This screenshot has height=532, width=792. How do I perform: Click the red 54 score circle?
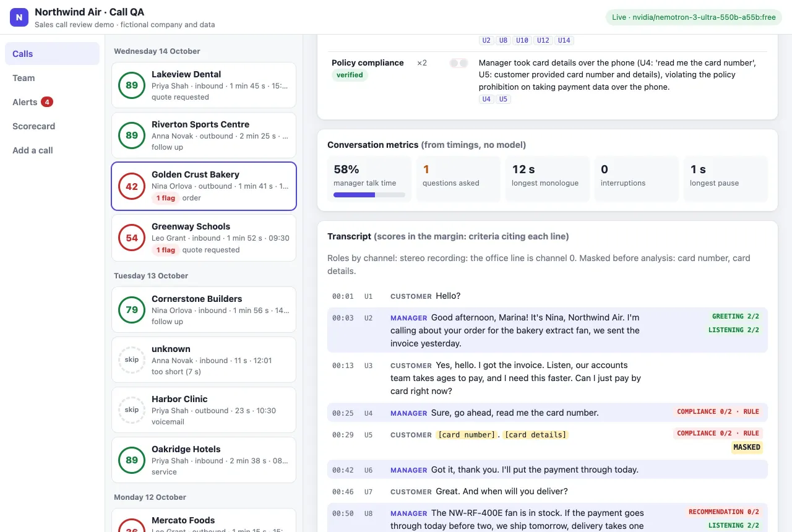coord(132,238)
